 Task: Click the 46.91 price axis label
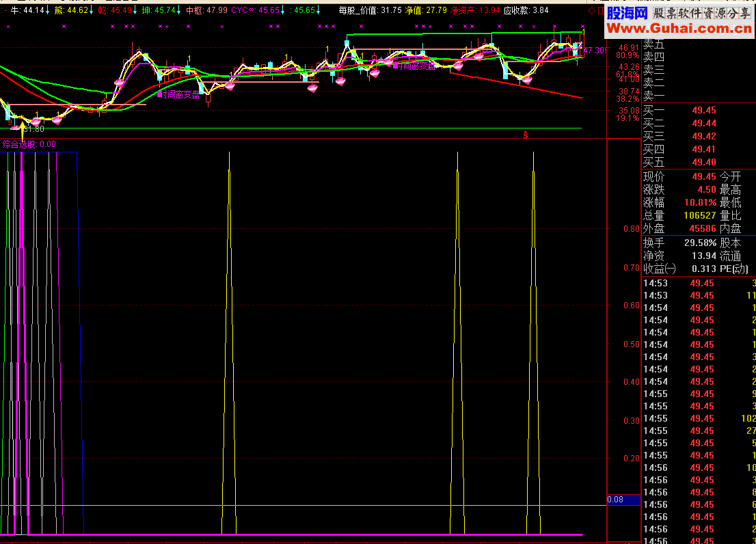point(629,48)
